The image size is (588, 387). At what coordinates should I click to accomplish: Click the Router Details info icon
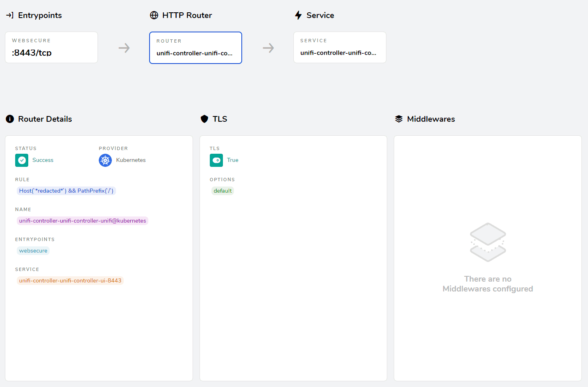click(x=9, y=119)
